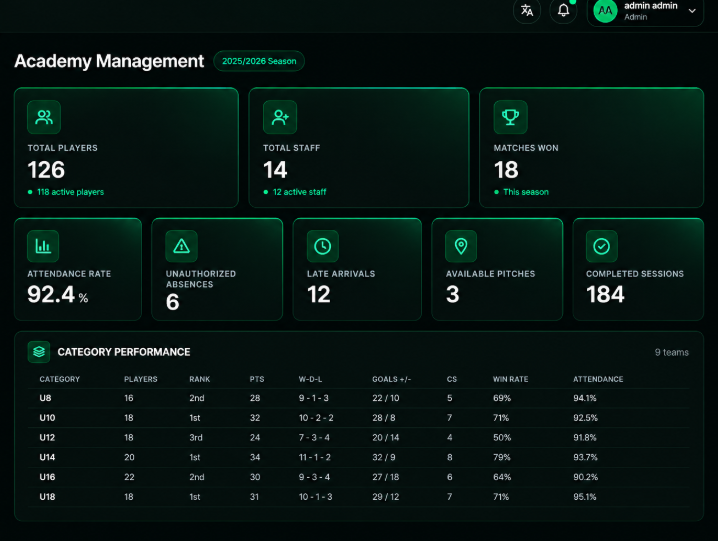This screenshot has width=718, height=541.
Task: Click the Completed Sessions checkmark icon
Action: (x=602, y=246)
